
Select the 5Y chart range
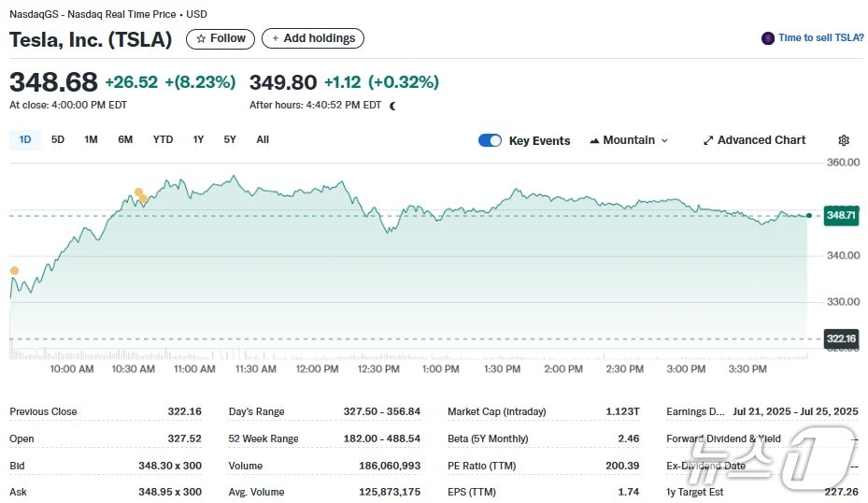tap(230, 140)
